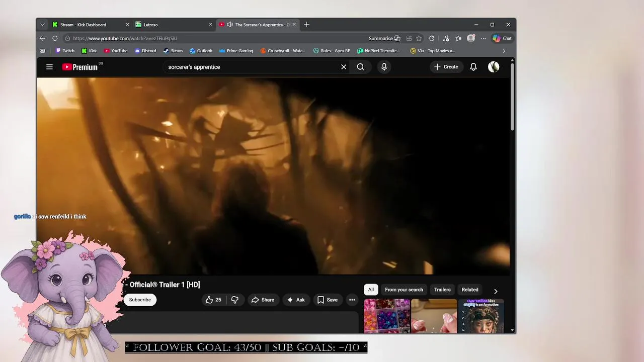Mute the Sorcerer's Apprentice tab audio
The width and height of the screenshot is (644, 362).
(x=230, y=25)
